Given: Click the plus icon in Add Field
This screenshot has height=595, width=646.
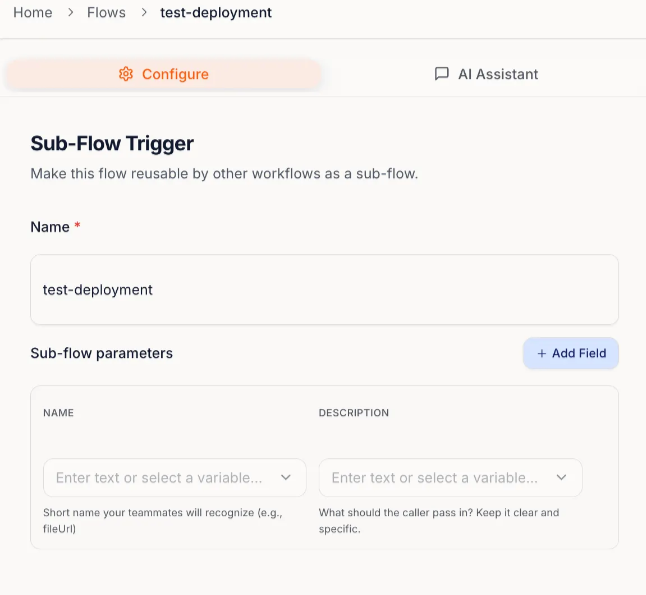Looking at the screenshot, I should pos(542,353).
